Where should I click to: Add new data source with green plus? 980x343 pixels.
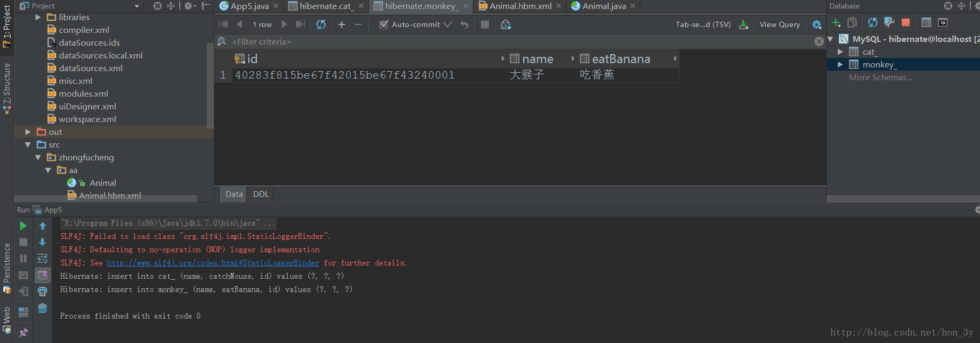tap(836, 23)
